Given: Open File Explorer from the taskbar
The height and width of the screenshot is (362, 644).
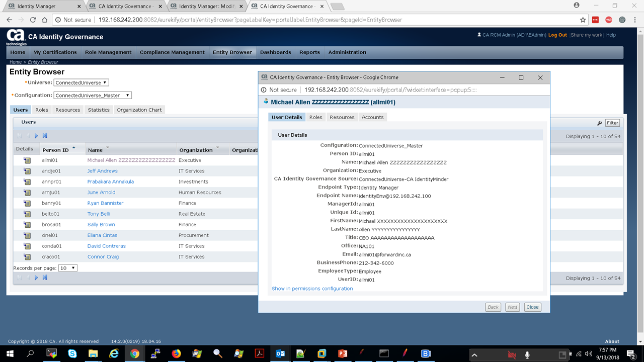Looking at the screenshot, I should [93, 354].
